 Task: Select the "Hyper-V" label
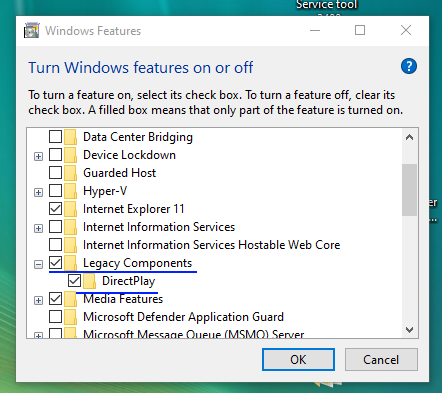coord(105,191)
